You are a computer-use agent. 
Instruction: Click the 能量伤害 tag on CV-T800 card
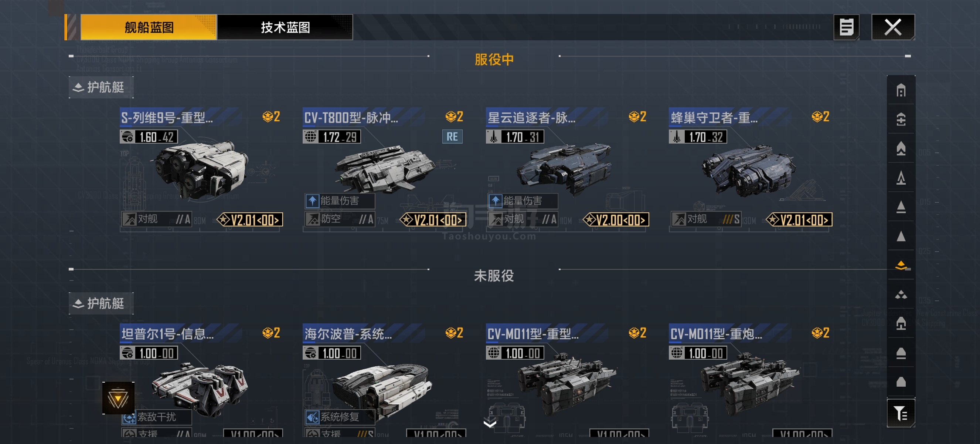click(340, 201)
